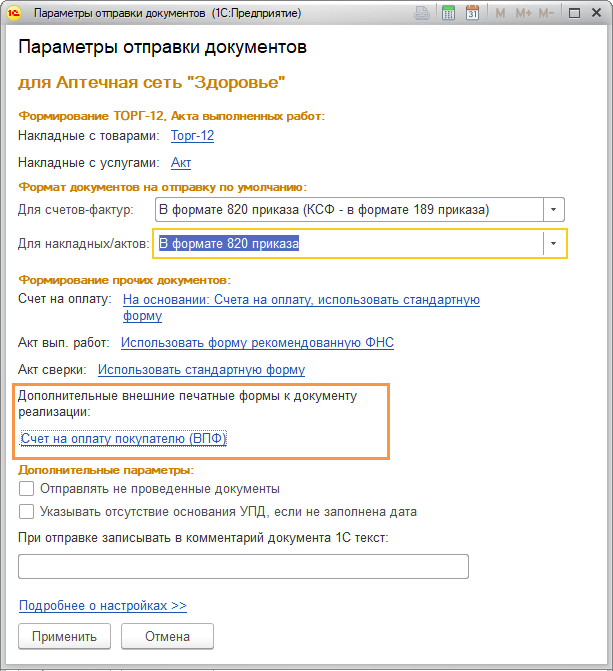Screen dimensions: 613x671
Task: Click the Дополнительные параметры heading
Action: pos(106,470)
